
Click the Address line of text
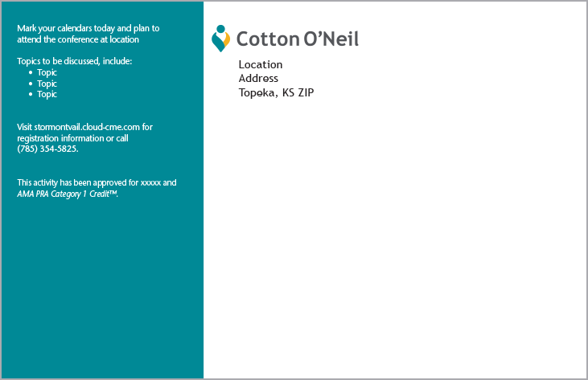click(x=258, y=78)
